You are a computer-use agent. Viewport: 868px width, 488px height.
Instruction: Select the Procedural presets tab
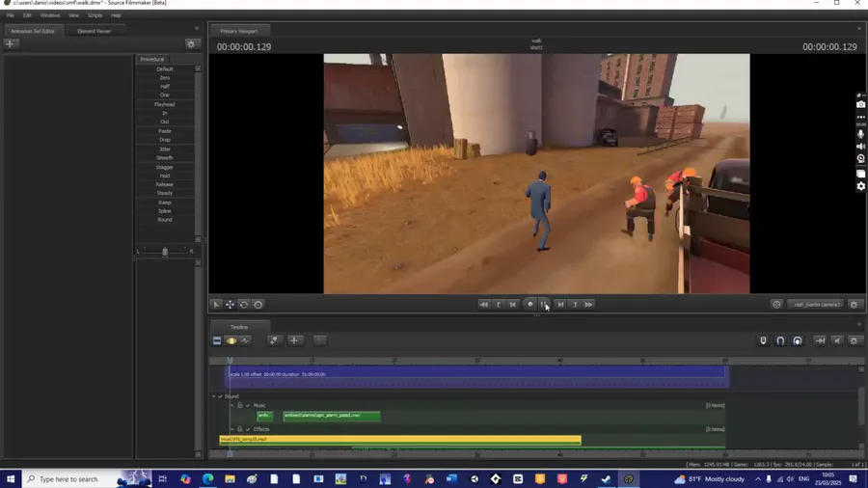152,59
